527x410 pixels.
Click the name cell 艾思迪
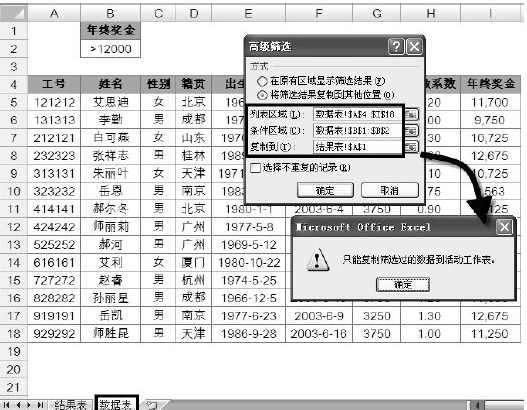110,102
